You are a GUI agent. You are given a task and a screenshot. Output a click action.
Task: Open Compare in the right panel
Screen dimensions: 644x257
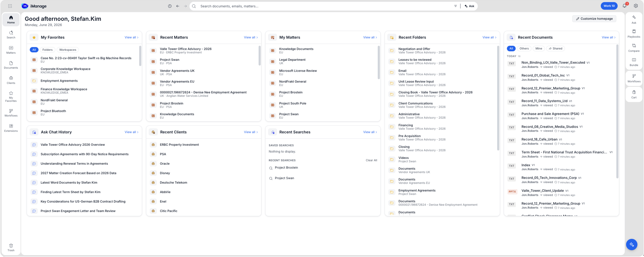634,48
